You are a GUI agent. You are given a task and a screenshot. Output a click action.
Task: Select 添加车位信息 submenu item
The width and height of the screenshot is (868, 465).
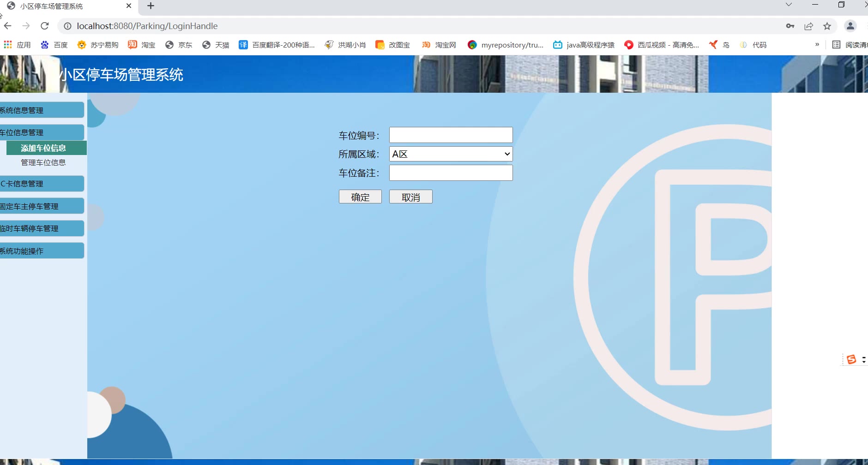(46, 148)
